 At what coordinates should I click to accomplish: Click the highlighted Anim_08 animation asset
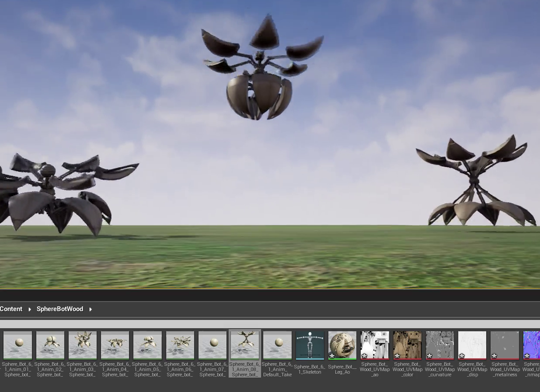click(x=245, y=345)
